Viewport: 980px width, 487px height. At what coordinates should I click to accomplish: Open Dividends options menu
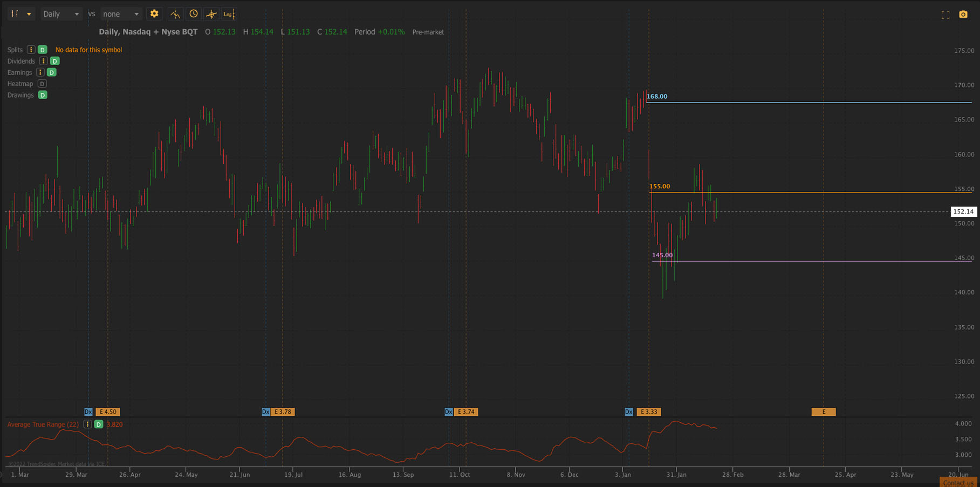43,61
